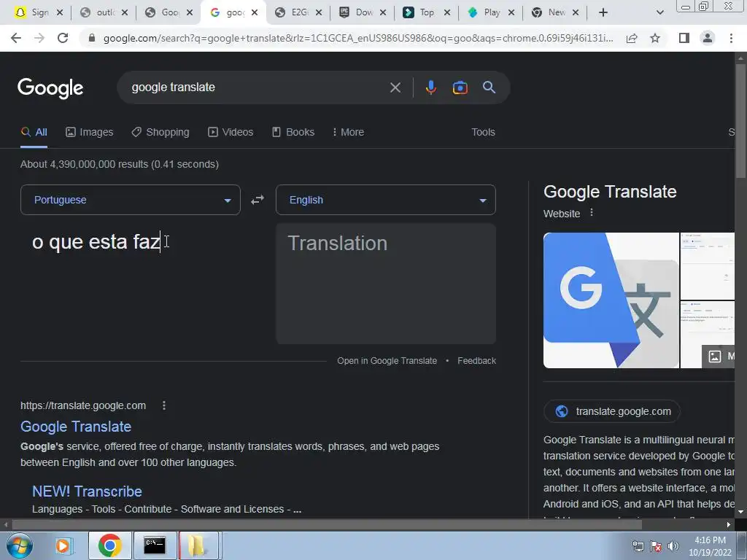Image resolution: width=747 pixels, height=560 pixels.
Task: Open options for translate.google.com result
Action: (x=164, y=405)
